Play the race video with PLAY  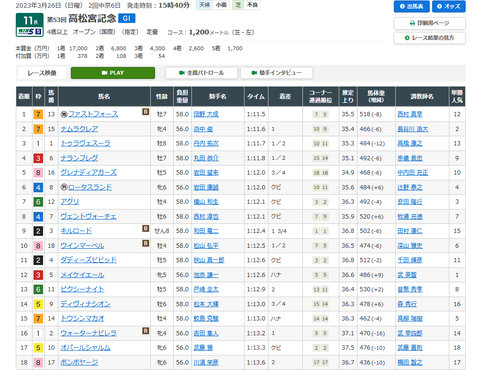(113, 73)
